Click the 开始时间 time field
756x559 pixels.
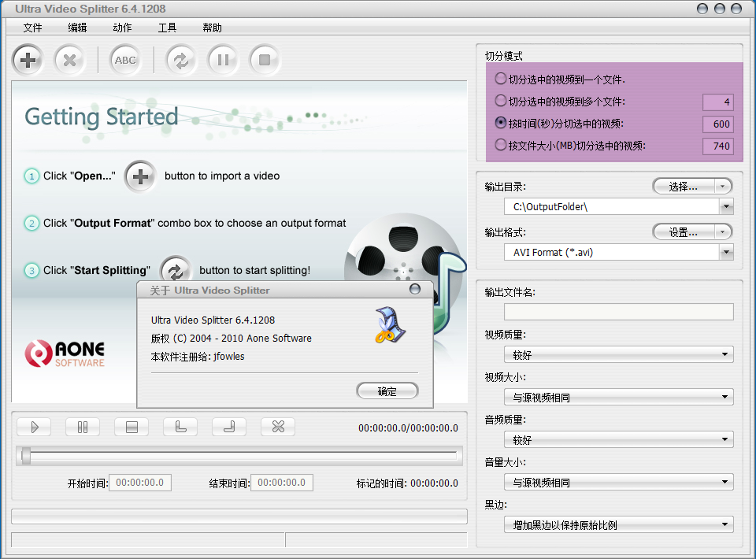(x=140, y=483)
